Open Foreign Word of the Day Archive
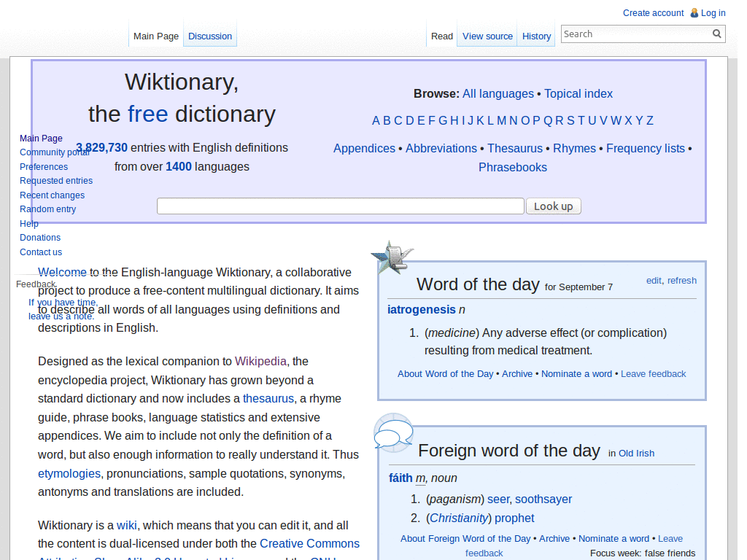The image size is (747, 560). pyautogui.click(x=554, y=539)
